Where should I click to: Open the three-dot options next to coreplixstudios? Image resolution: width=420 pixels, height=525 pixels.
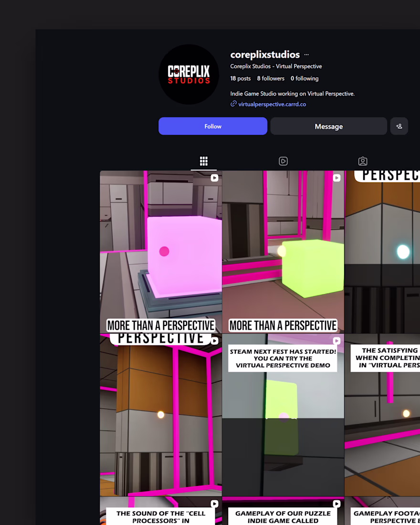306,54
